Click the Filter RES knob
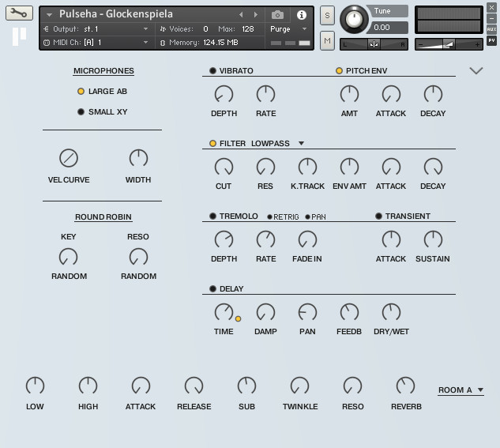 pyautogui.click(x=265, y=167)
